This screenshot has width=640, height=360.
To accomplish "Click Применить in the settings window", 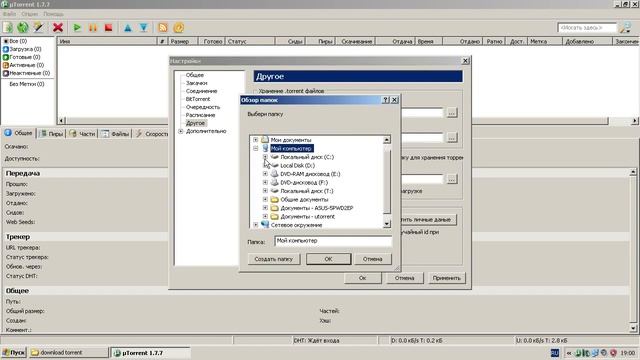I will point(447,278).
